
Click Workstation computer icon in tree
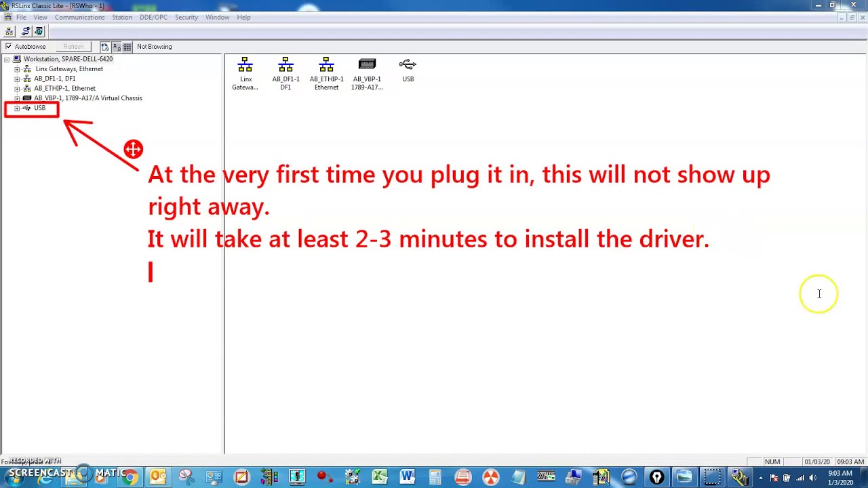point(17,59)
